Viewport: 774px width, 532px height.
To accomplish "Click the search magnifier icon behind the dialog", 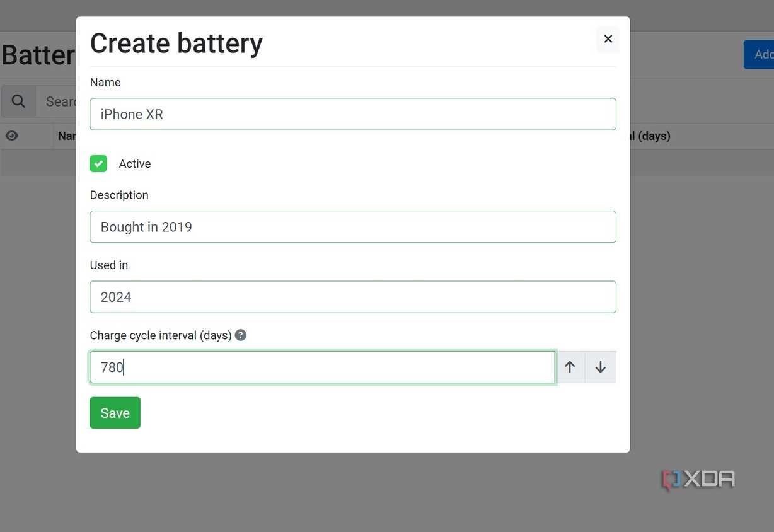I will pyautogui.click(x=18, y=101).
